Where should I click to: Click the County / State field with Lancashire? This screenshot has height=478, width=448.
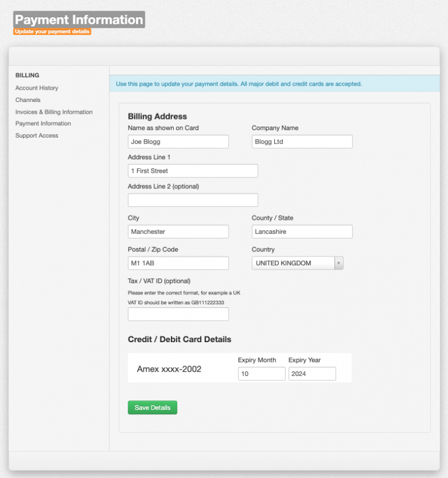302,231
